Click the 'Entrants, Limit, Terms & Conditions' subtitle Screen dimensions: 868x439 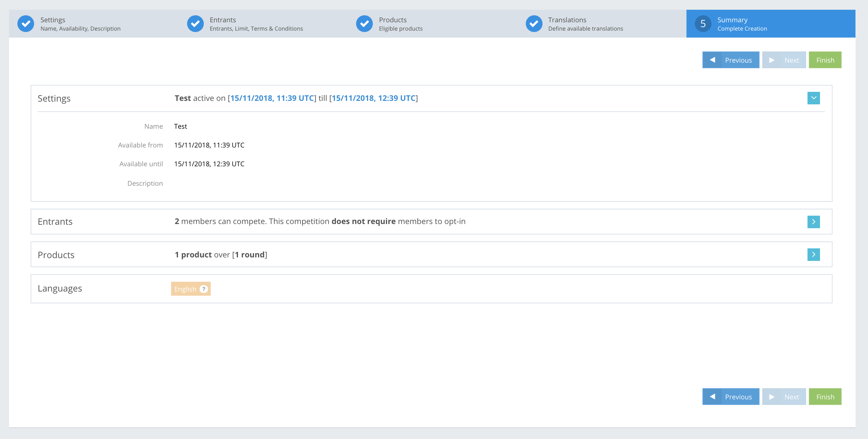[256, 29]
